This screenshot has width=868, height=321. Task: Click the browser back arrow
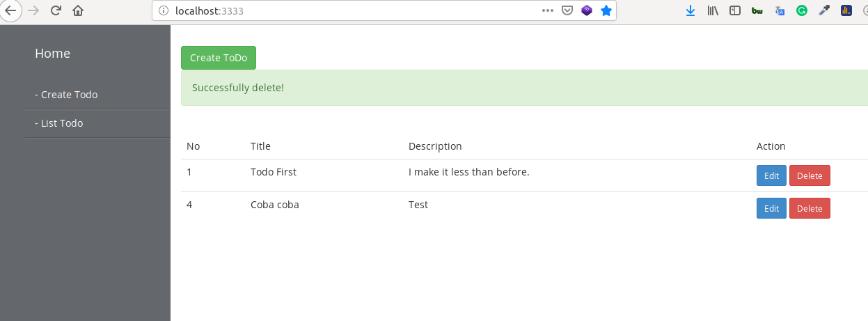[10, 10]
